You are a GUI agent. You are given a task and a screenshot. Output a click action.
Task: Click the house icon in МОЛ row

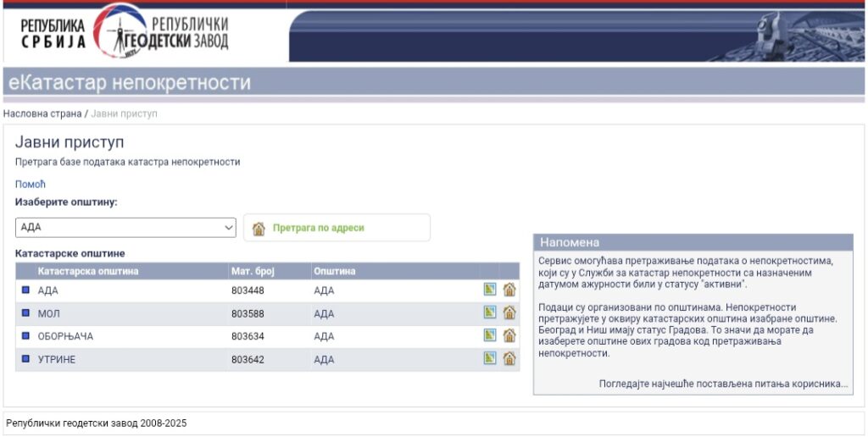[509, 313]
